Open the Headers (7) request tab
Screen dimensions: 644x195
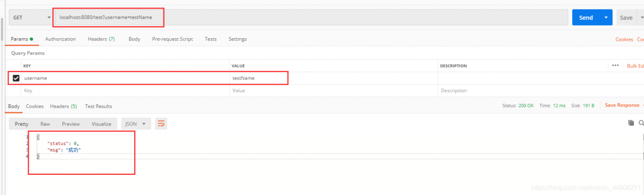(x=101, y=39)
